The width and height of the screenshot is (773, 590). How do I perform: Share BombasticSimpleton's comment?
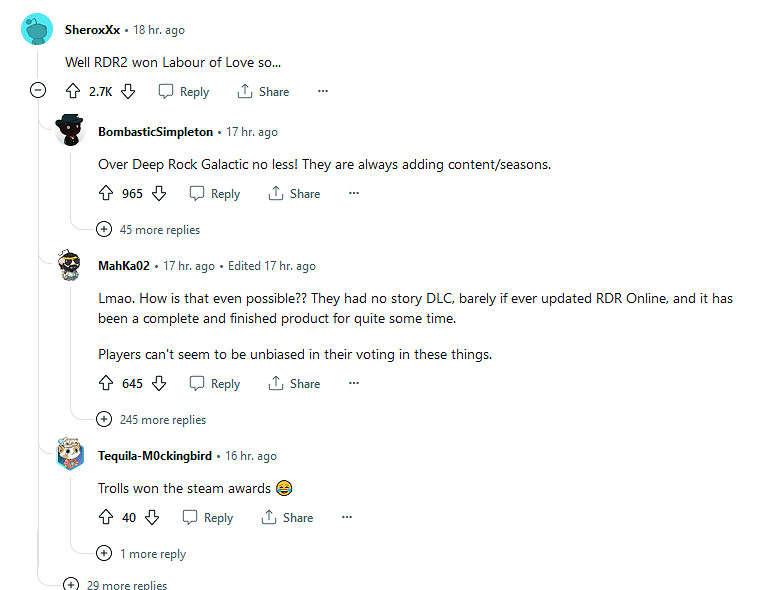(294, 194)
